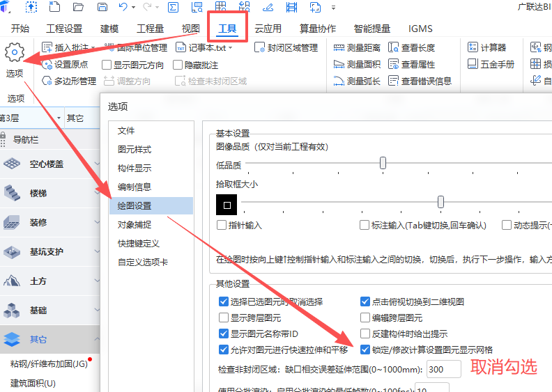Open 计算器 tool
This screenshot has height=392, width=552.
[x=487, y=47]
